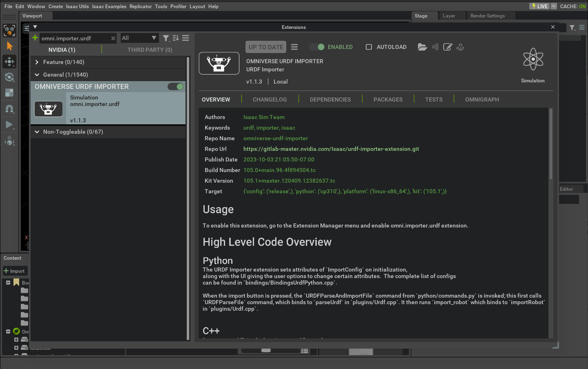Toggle the ENABLED switch in details header
This screenshot has height=369, width=588.
[316, 47]
